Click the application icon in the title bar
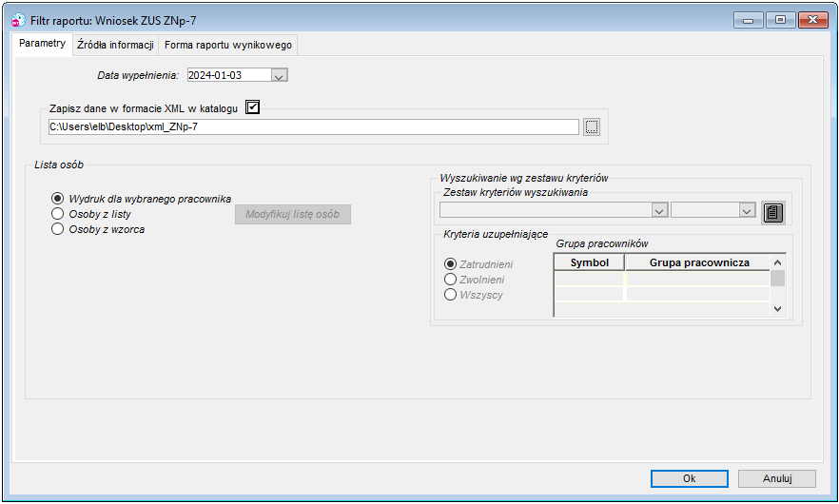Image resolution: width=839 pixels, height=504 pixels. coord(18,20)
